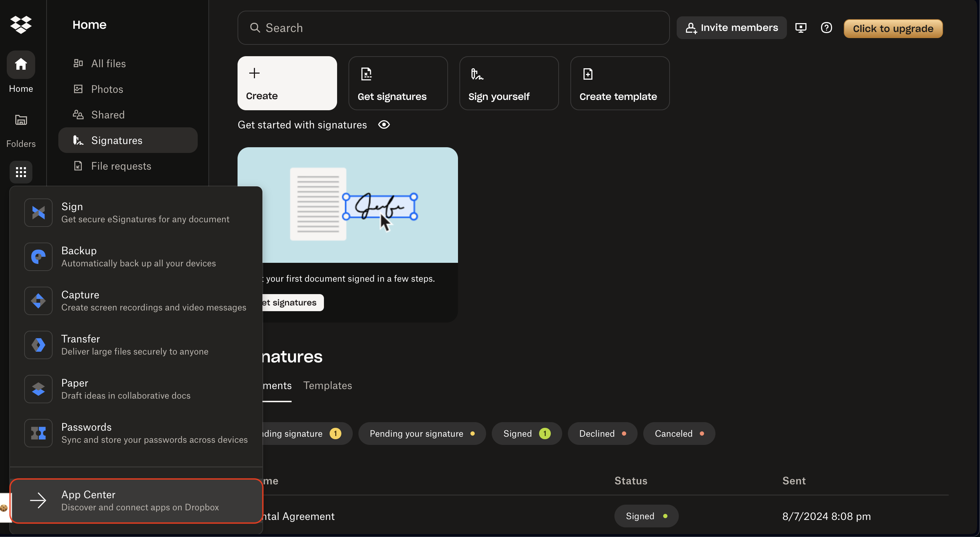
Task: Click the cookie icon at bottom left
Action: click(4, 508)
